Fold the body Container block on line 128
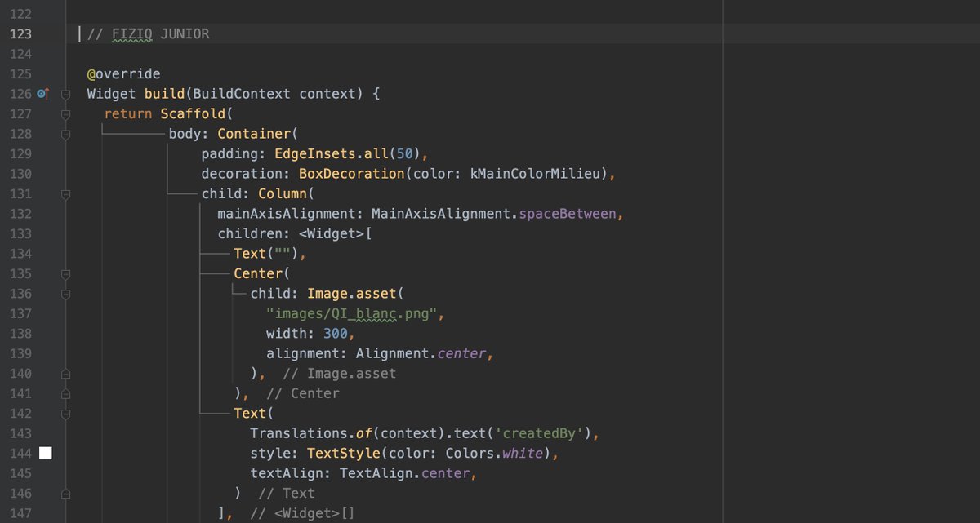980x523 pixels. 66,134
